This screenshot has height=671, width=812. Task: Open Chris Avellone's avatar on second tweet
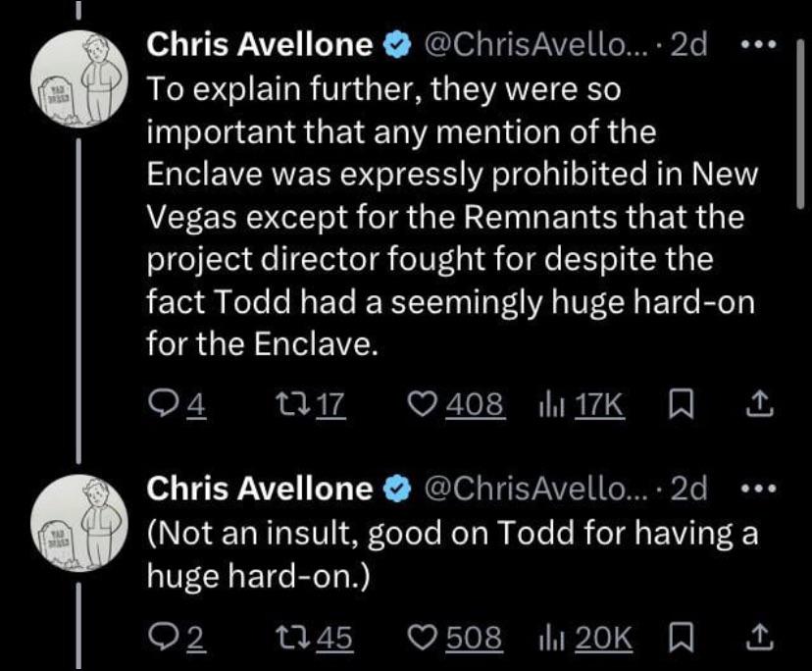[x=78, y=522]
